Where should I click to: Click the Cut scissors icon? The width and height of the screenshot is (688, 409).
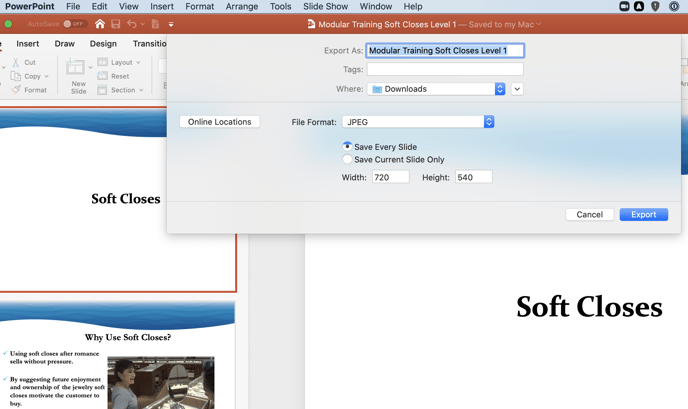click(x=16, y=62)
